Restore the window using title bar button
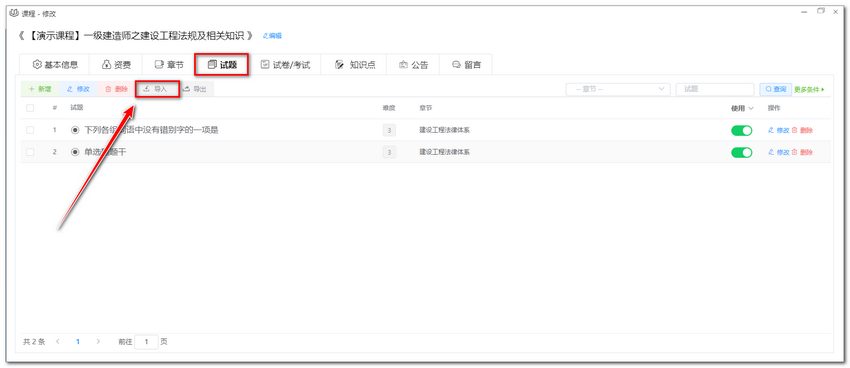The height and width of the screenshot is (368, 850). [x=821, y=11]
